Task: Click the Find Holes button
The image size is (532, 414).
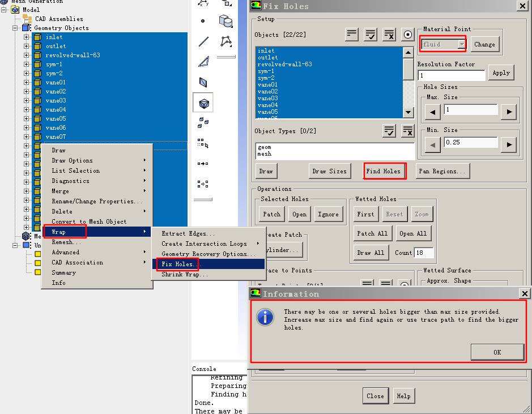Action: [x=384, y=171]
